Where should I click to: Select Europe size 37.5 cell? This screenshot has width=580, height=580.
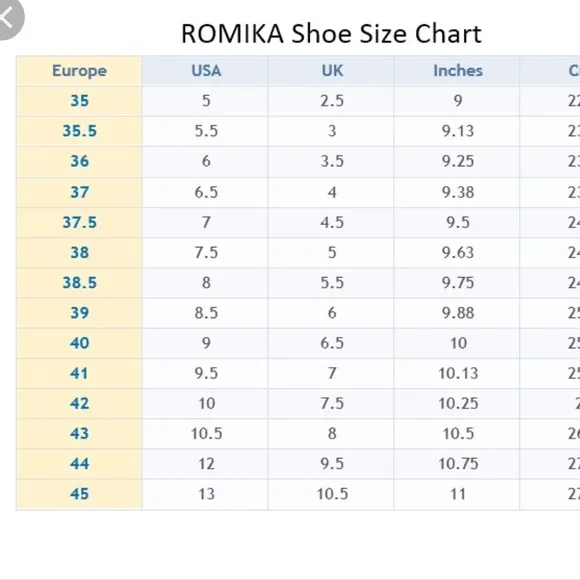pos(79,222)
